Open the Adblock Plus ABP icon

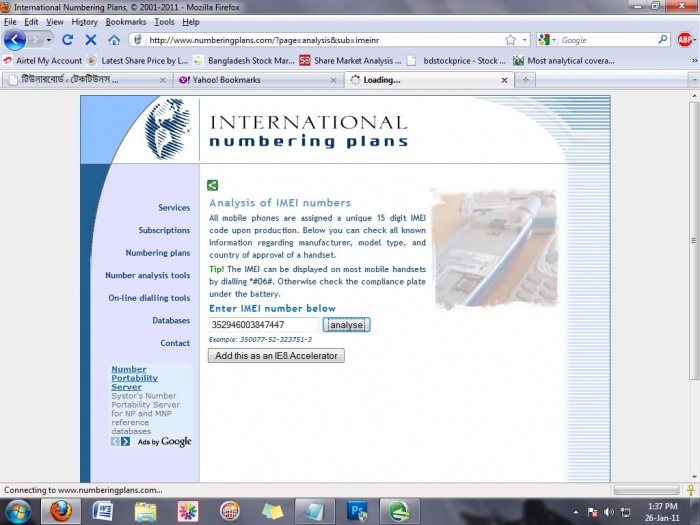click(684, 40)
